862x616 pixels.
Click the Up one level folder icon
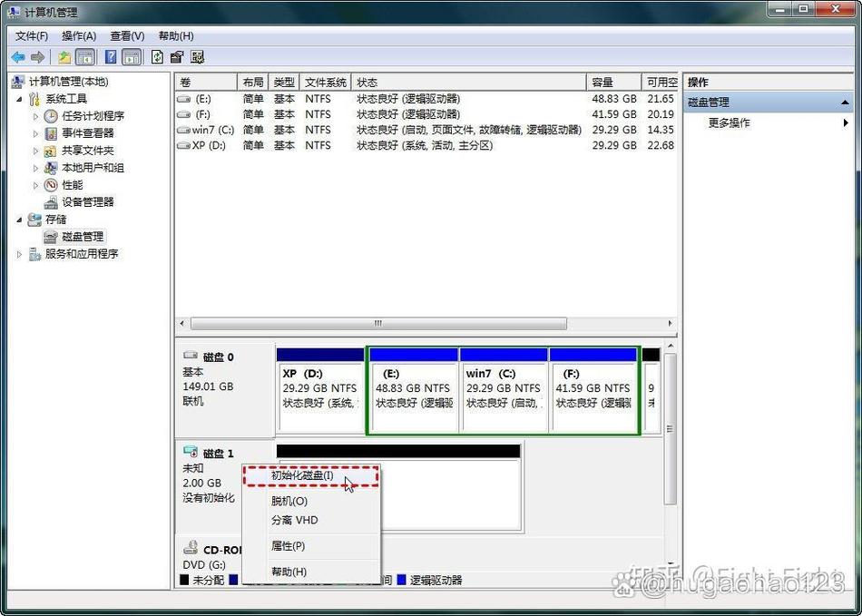click(x=64, y=56)
